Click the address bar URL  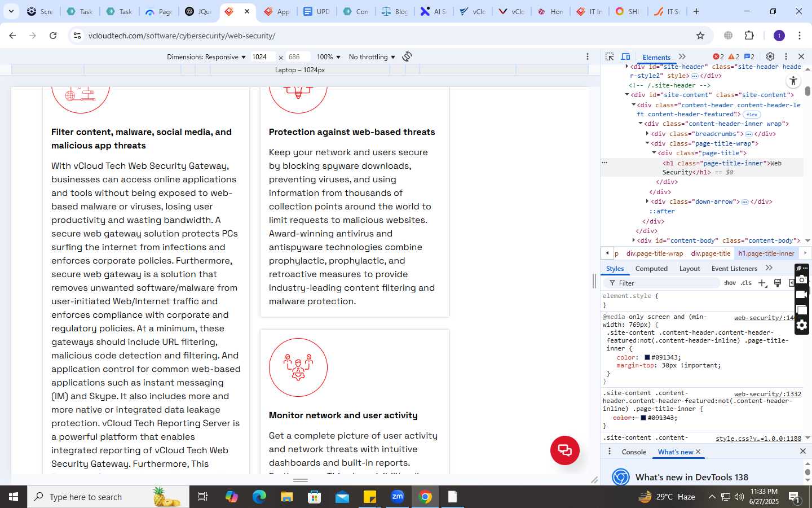click(182, 36)
